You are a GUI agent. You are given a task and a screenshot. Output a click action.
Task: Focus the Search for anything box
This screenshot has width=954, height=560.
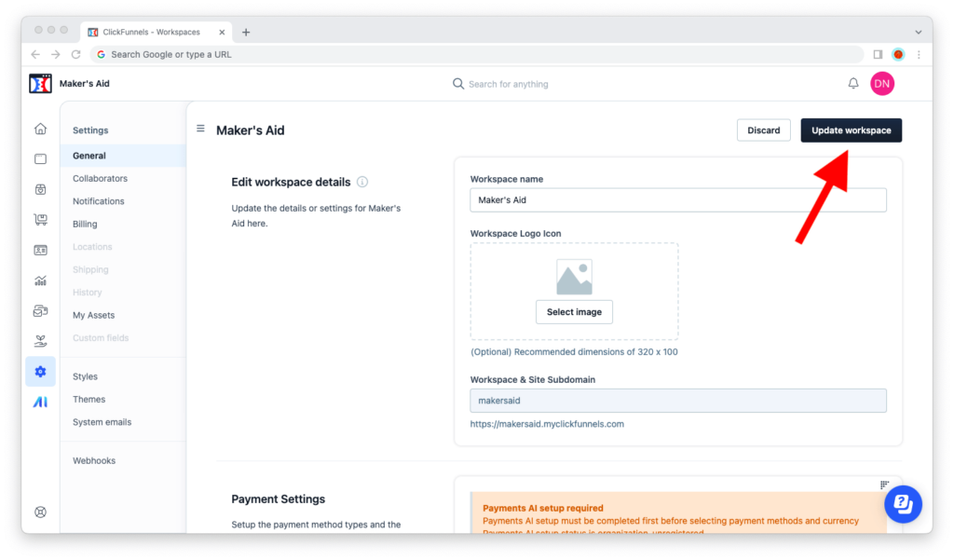(508, 84)
